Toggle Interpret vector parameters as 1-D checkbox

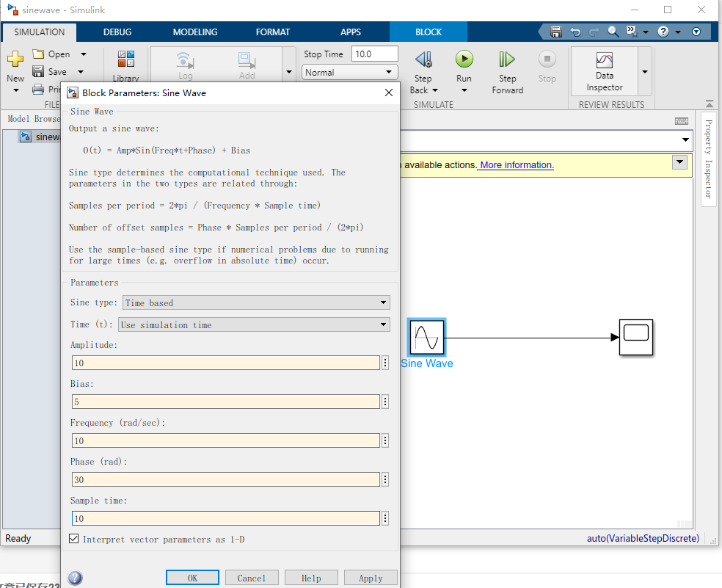pos(73,539)
